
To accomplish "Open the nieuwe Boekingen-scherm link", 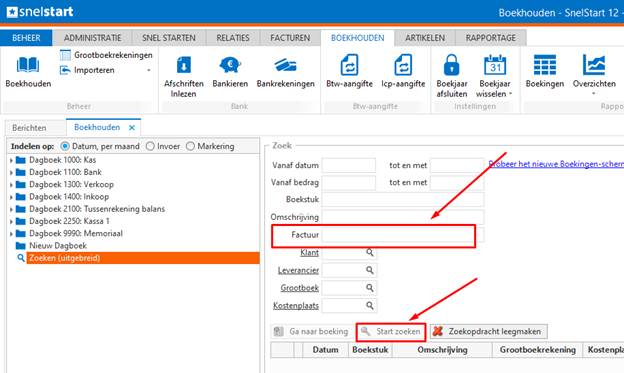I will point(556,164).
